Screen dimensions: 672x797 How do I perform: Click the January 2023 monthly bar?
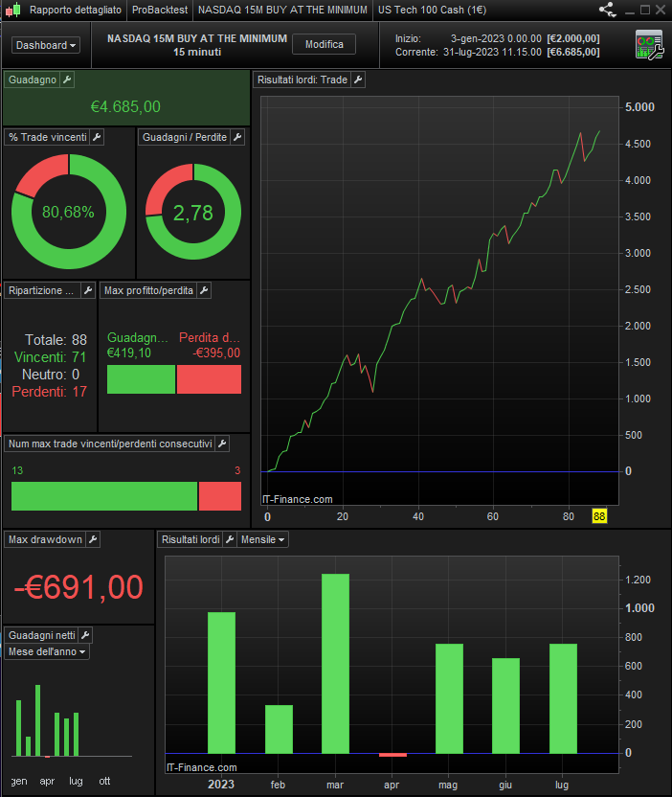click(x=221, y=683)
